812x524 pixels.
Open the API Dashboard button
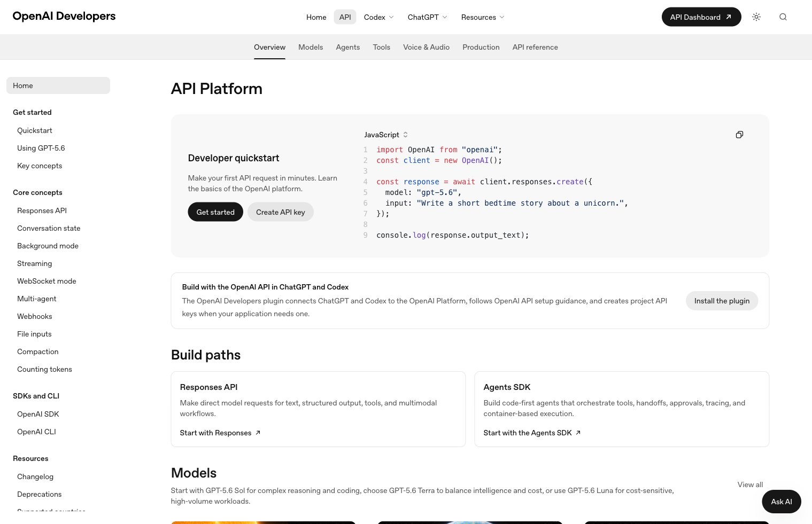[x=701, y=17]
